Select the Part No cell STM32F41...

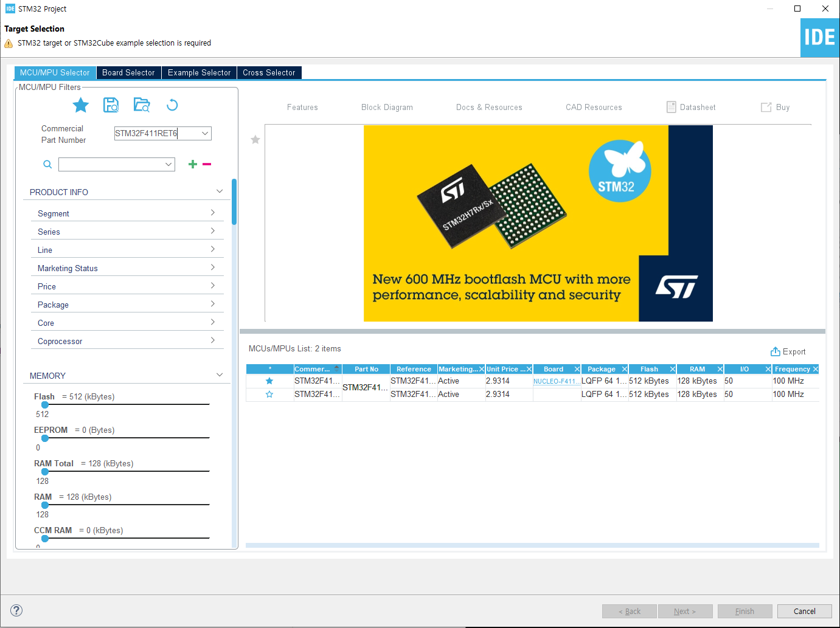366,388
